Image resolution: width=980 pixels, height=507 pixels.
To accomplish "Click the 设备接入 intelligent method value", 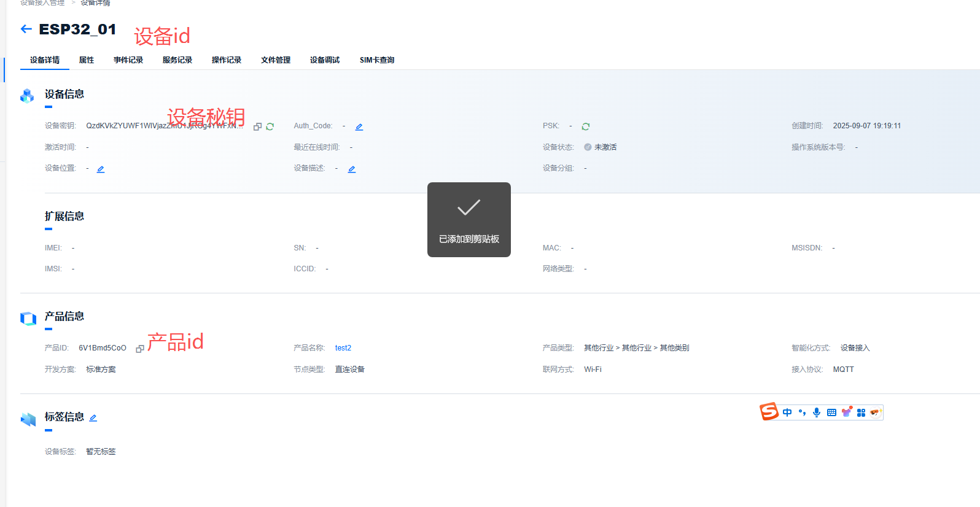I will coord(855,348).
